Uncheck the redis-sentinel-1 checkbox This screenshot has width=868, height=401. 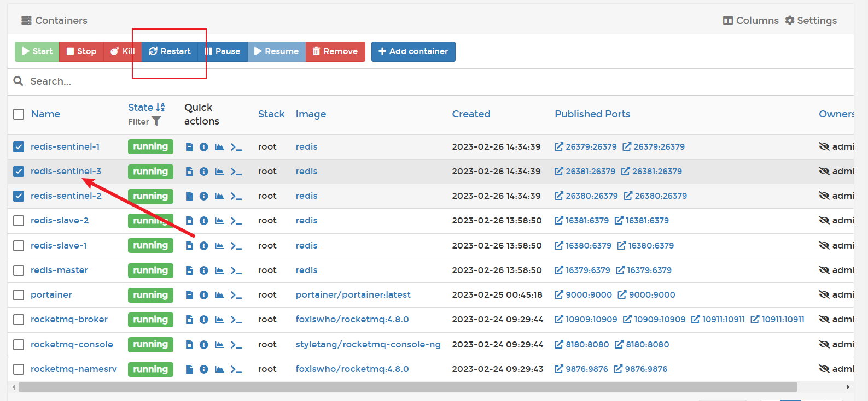tap(19, 147)
